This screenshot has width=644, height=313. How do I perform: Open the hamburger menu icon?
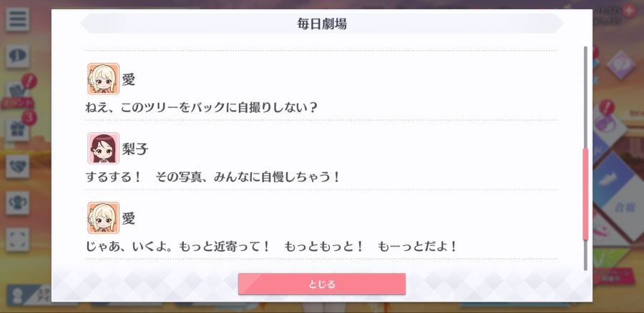click(17, 20)
